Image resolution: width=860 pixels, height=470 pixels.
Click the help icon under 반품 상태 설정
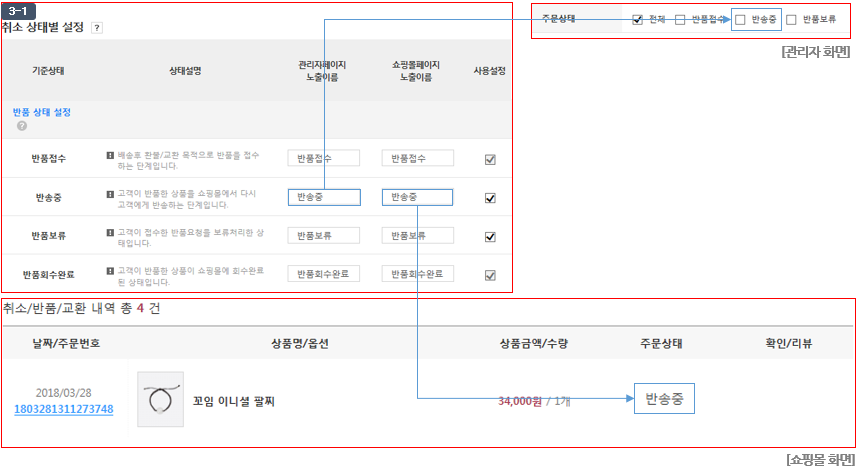[x=22, y=126]
